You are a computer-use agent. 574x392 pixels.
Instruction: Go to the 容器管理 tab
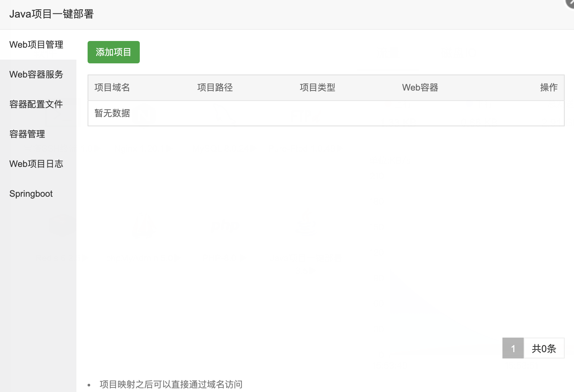tap(28, 134)
